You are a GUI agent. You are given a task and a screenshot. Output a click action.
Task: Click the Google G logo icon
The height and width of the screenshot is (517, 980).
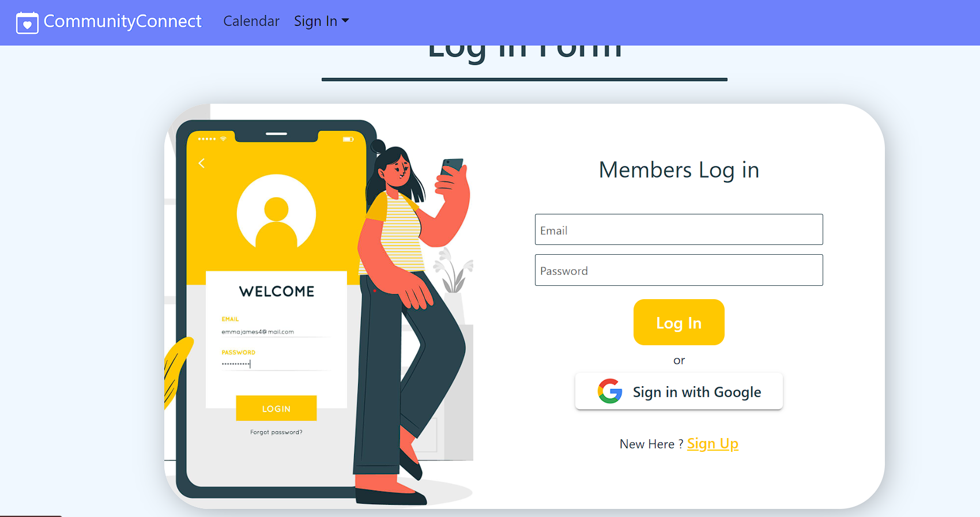click(x=610, y=391)
